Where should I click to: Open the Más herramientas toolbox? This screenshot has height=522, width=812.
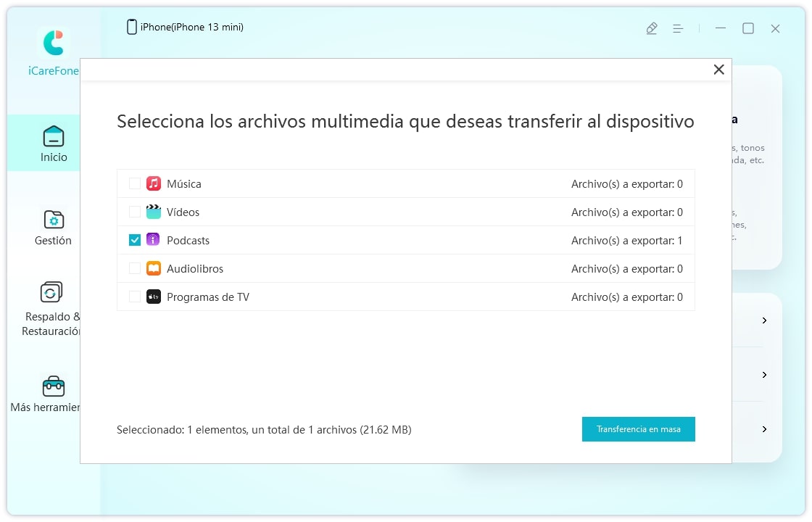46,394
